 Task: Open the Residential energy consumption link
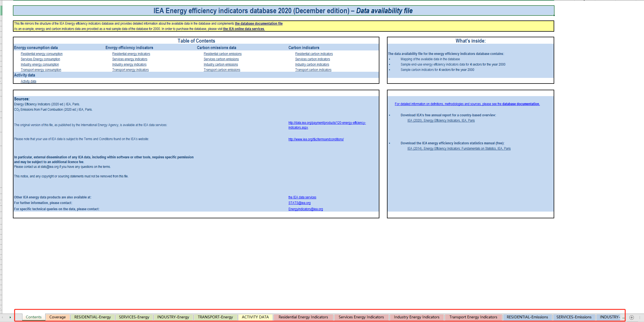tap(42, 54)
